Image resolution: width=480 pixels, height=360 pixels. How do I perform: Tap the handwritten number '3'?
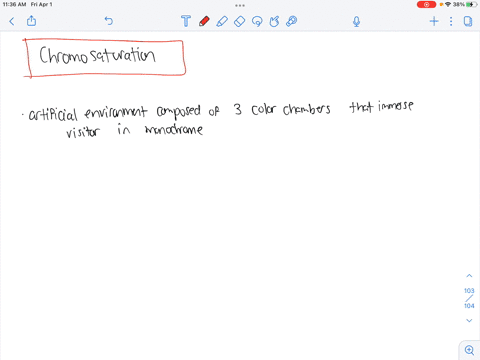click(238, 109)
